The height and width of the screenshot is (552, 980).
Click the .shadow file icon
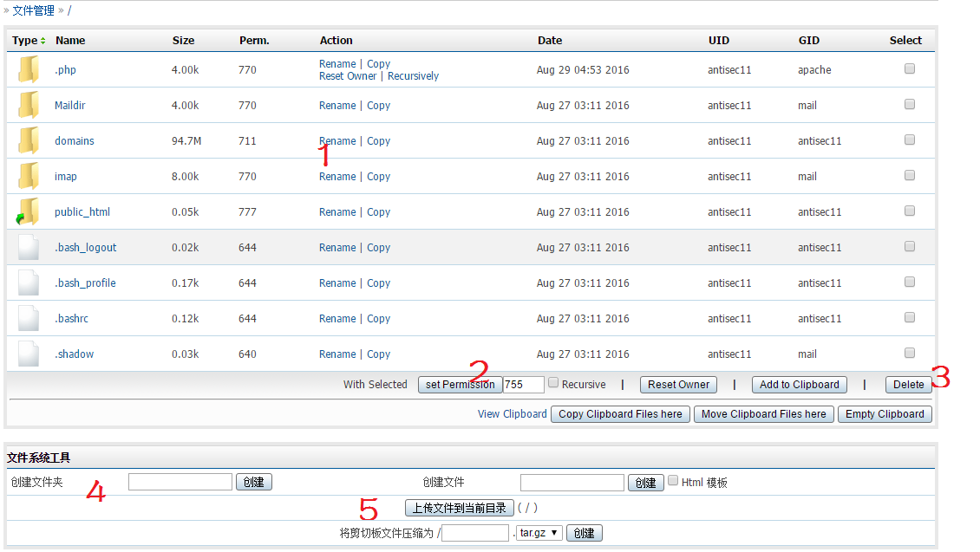tap(29, 354)
